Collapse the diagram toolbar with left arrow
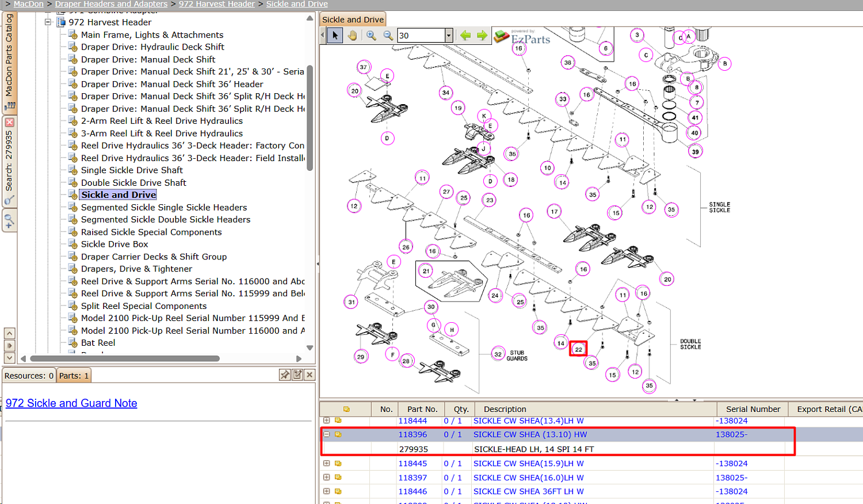This screenshot has width=863, height=504. 322,36
